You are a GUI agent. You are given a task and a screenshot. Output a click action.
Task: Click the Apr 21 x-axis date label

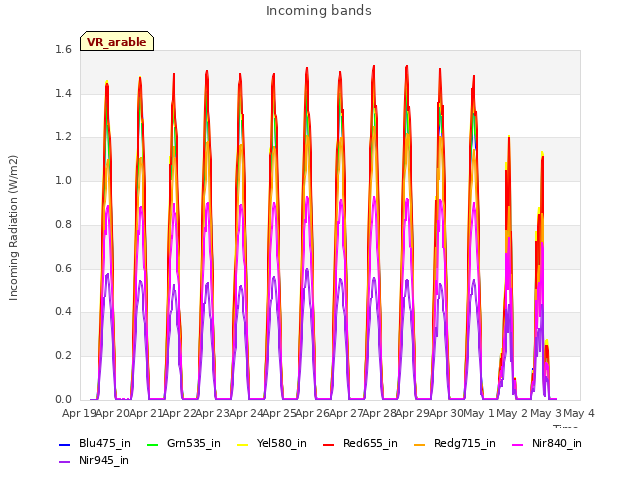[x=146, y=413]
